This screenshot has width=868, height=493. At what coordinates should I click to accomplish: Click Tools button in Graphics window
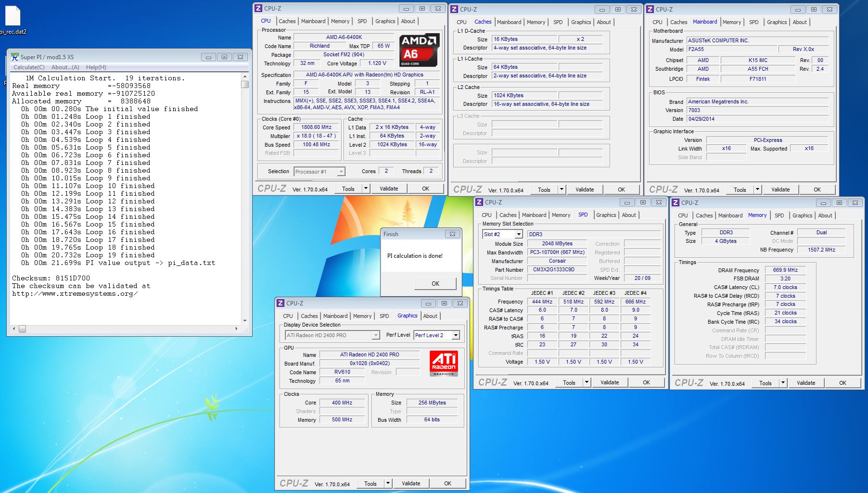tap(370, 483)
